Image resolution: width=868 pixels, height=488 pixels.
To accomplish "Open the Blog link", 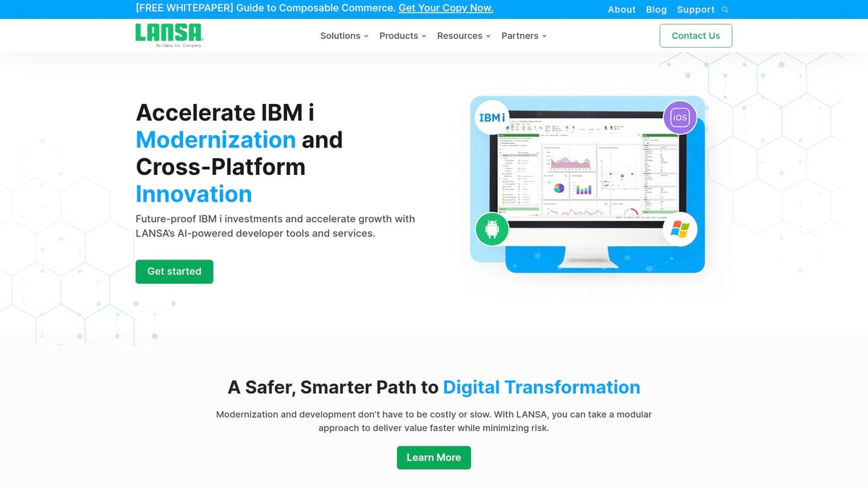I will tap(656, 9).
